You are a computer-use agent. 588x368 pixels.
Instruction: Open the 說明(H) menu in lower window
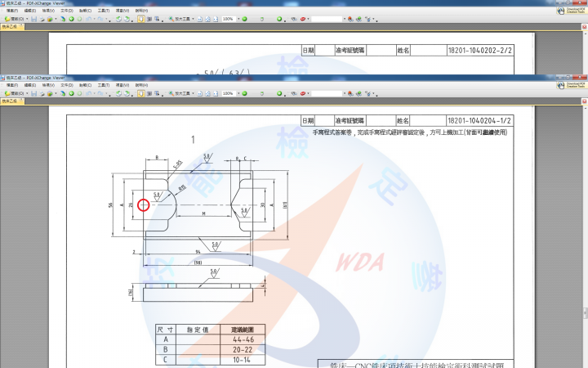[141, 85]
